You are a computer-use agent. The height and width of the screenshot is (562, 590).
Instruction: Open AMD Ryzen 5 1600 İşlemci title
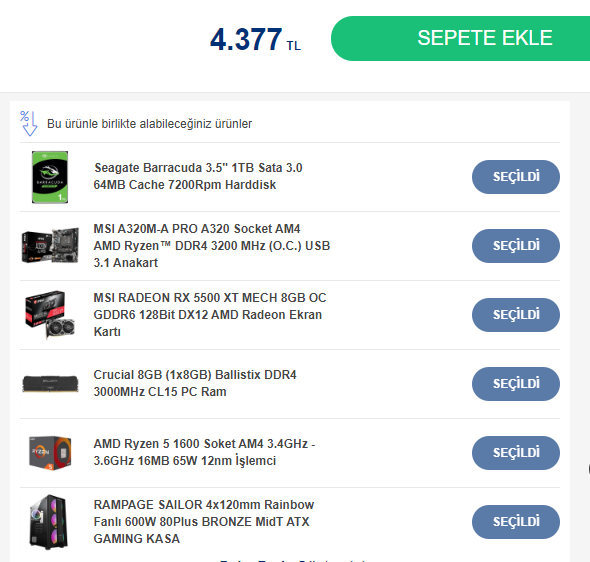(204, 452)
